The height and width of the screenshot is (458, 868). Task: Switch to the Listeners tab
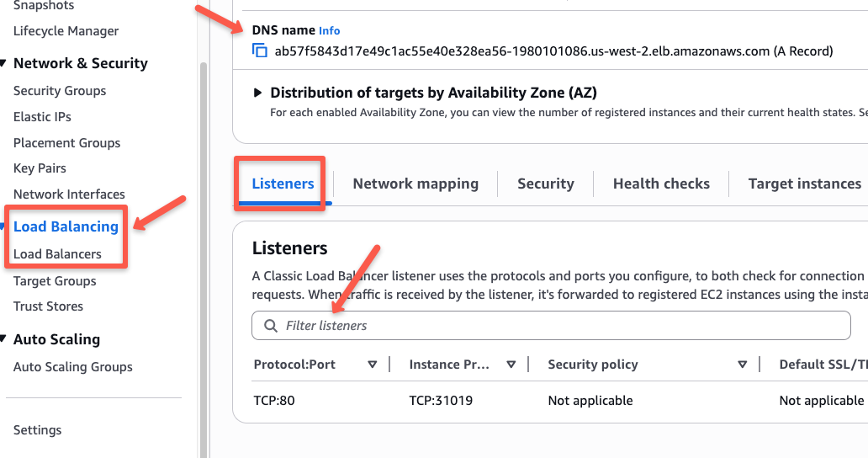pos(283,184)
